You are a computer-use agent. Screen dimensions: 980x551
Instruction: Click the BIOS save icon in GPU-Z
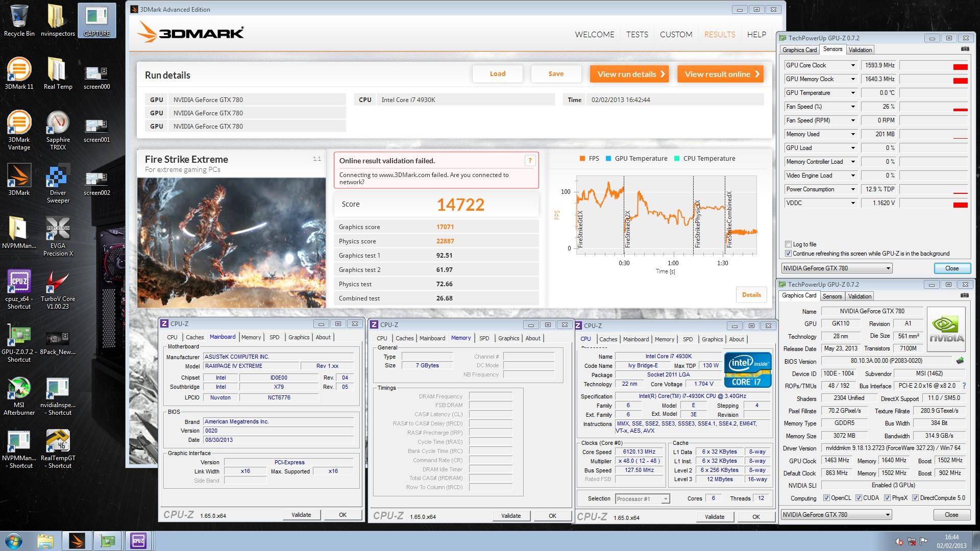(960, 361)
